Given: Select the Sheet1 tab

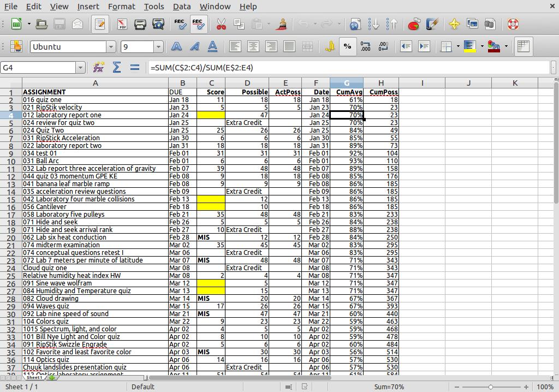Looking at the screenshot, I should pyautogui.click(x=34, y=377).
